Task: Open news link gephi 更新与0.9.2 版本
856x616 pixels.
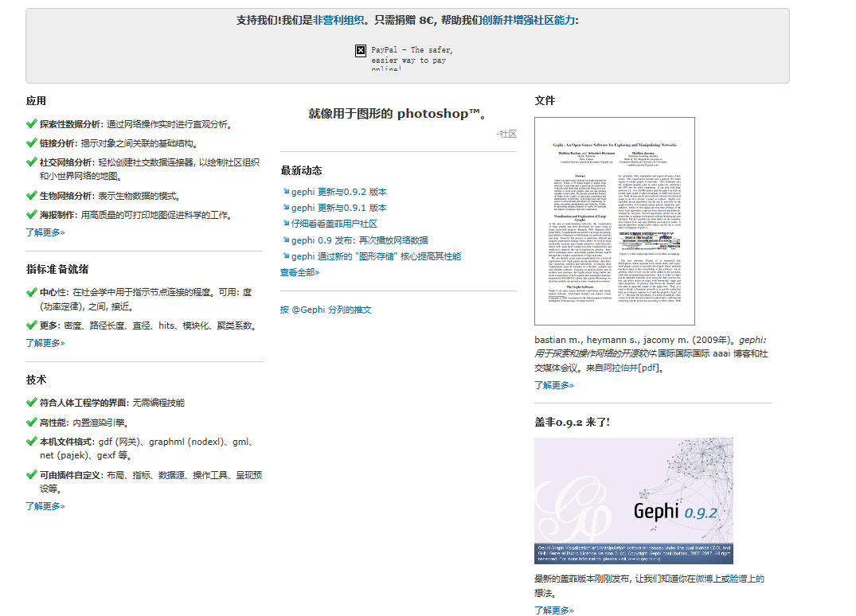Action: [x=339, y=192]
